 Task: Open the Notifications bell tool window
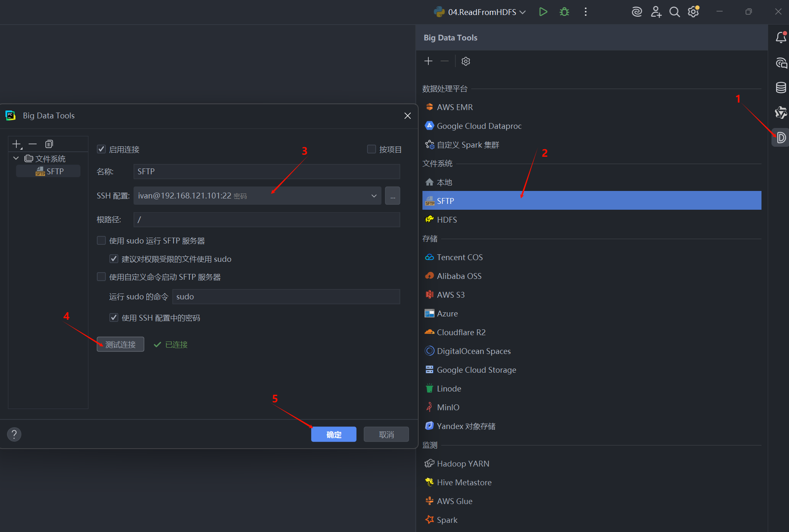click(x=781, y=38)
